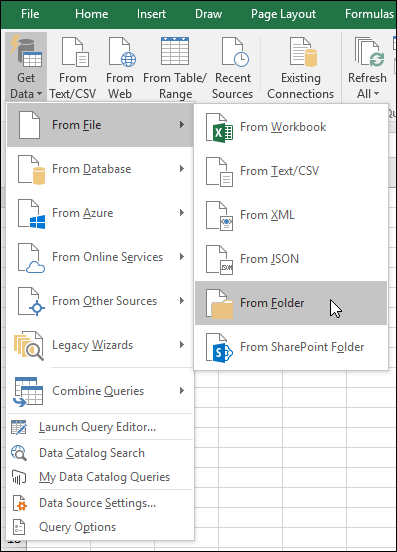Viewport: 397px width, 552px height.
Task: Switch to the Formulas tab
Action: pyautogui.click(x=370, y=14)
